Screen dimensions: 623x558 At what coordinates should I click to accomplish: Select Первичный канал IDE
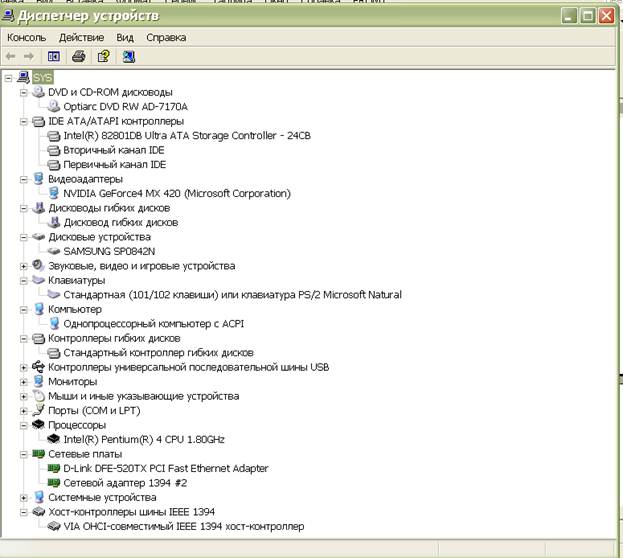(x=114, y=164)
